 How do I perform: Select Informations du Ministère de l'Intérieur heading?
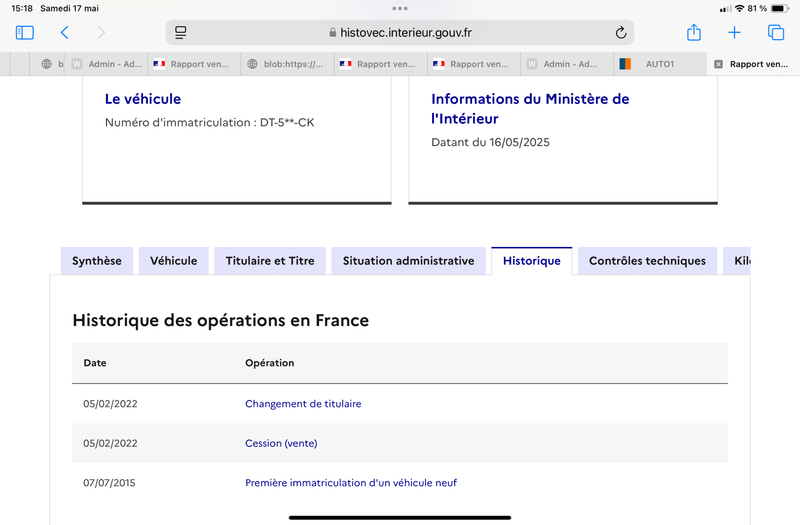click(x=530, y=109)
